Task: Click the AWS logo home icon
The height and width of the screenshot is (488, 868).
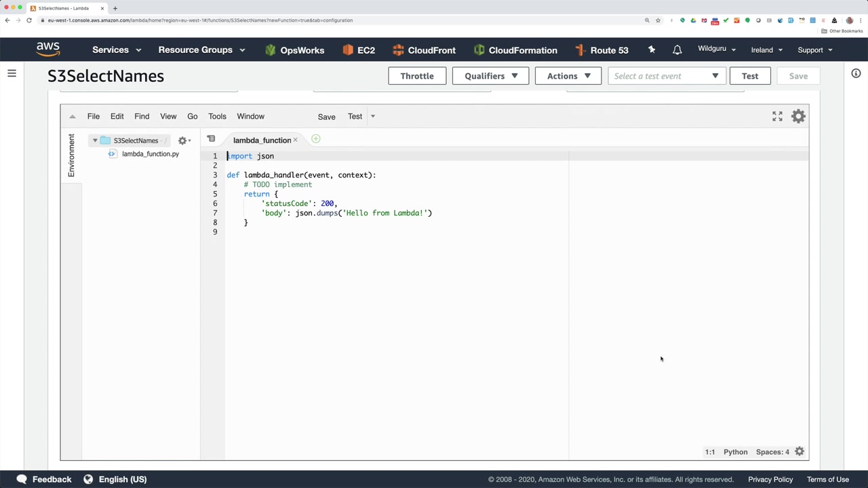Action: pyautogui.click(x=48, y=49)
